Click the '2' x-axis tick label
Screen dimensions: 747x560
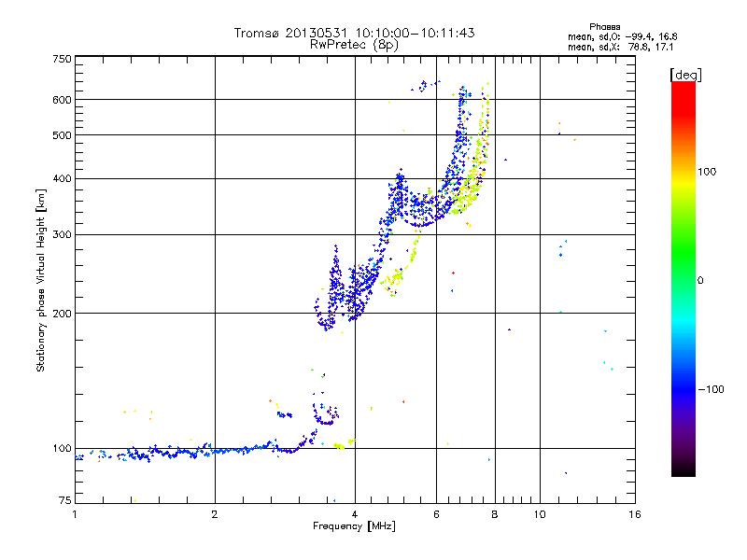(x=215, y=515)
